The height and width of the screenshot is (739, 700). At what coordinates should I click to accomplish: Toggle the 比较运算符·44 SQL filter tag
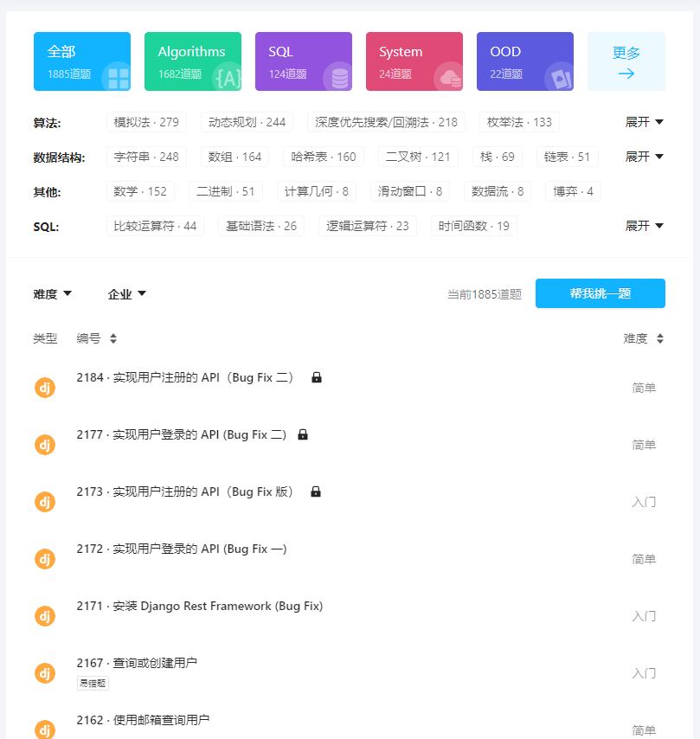[x=156, y=226]
